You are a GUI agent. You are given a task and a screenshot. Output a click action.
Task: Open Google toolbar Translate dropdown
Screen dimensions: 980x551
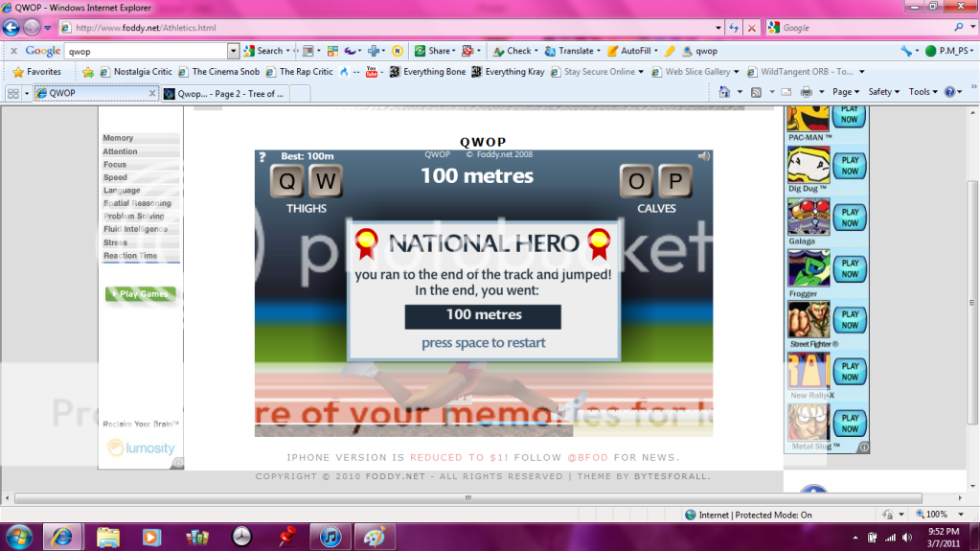point(575,51)
